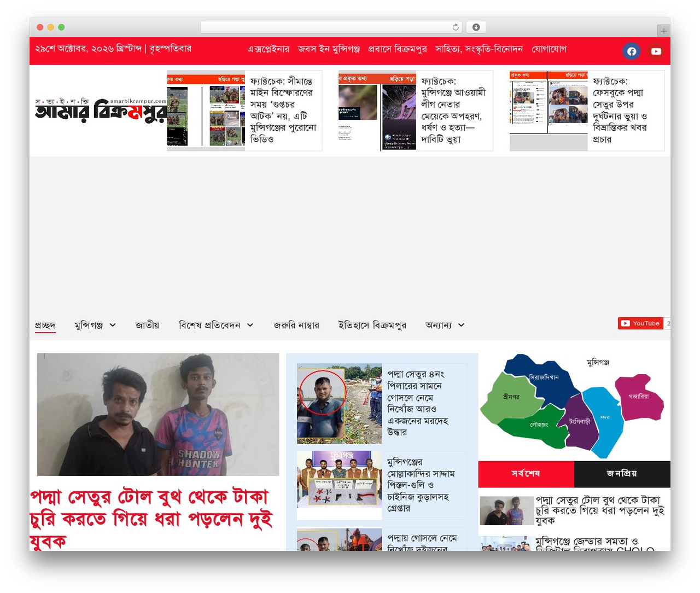Open the border mine explosion fact-check thumbnail
This screenshot has height=593, width=700.
click(206, 111)
